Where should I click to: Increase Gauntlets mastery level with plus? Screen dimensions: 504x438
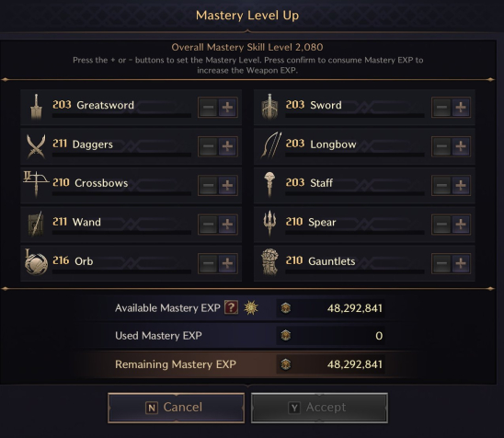click(x=461, y=263)
